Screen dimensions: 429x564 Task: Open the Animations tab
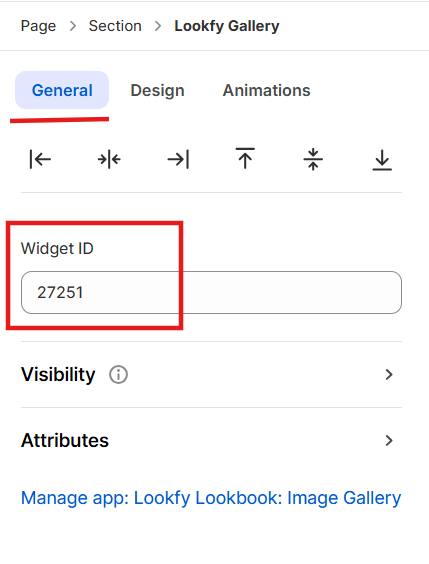266,90
